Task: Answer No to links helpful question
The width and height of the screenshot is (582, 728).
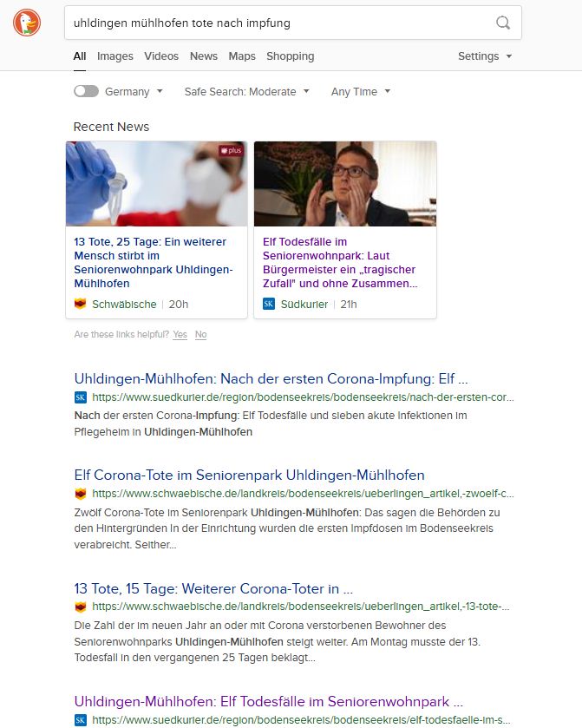Action: pyautogui.click(x=200, y=334)
